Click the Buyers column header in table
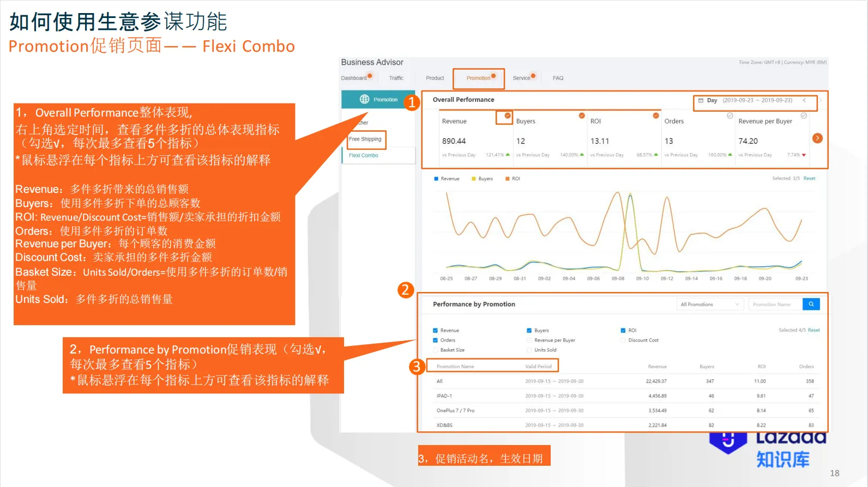 coord(707,367)
